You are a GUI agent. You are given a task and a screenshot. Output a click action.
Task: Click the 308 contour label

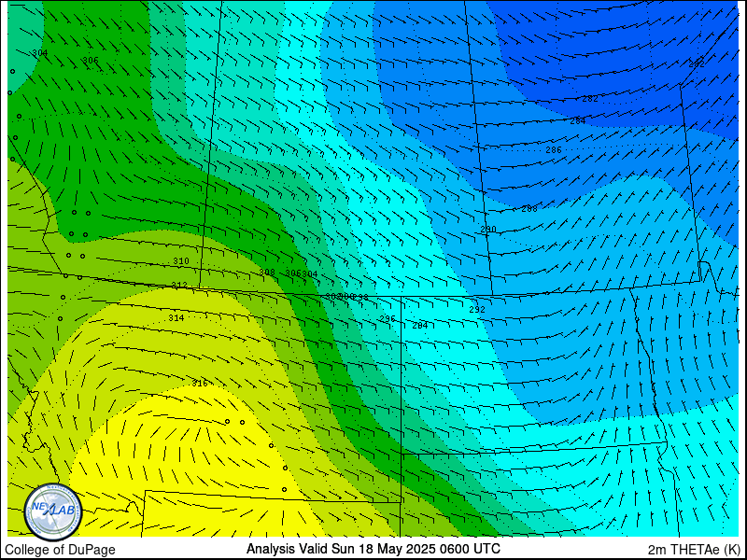267,273
